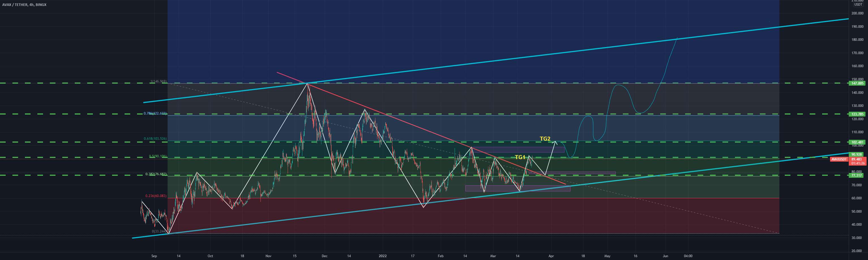Click the red AVAXUSDT symbol tag
The image size is (868, 260).
tap(839, 159)
